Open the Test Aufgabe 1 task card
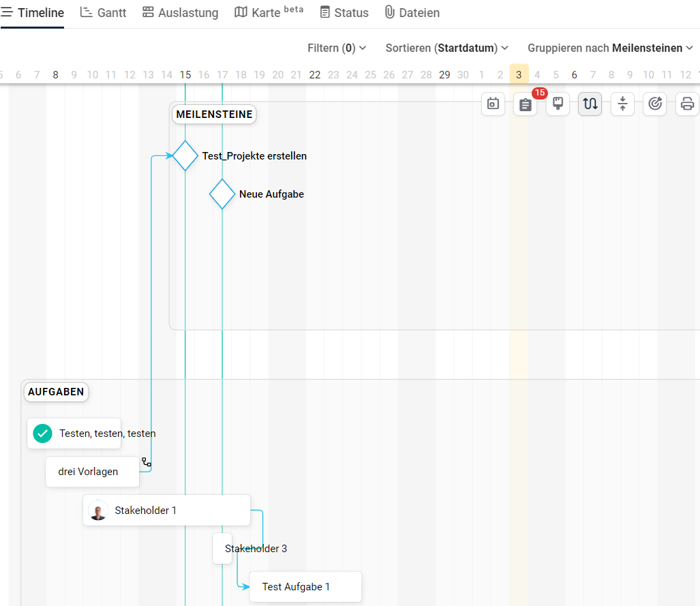Viewport: 700px width, 606px height. pos(305,587)
